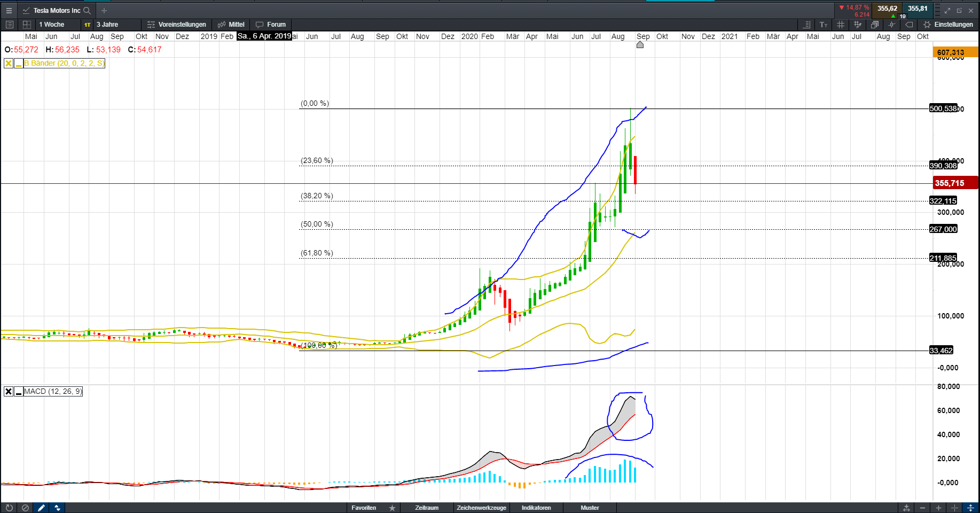The image size is (980, 513).
Task: Click the overlapping windows icon
Action: click(x=874, y=25)
